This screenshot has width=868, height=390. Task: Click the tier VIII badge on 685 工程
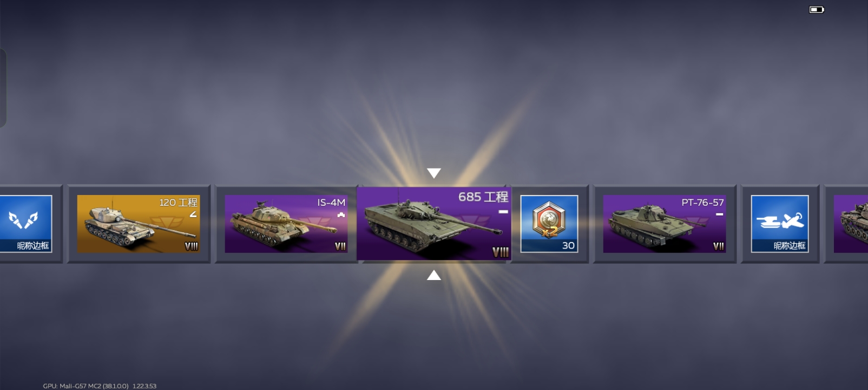500,252
